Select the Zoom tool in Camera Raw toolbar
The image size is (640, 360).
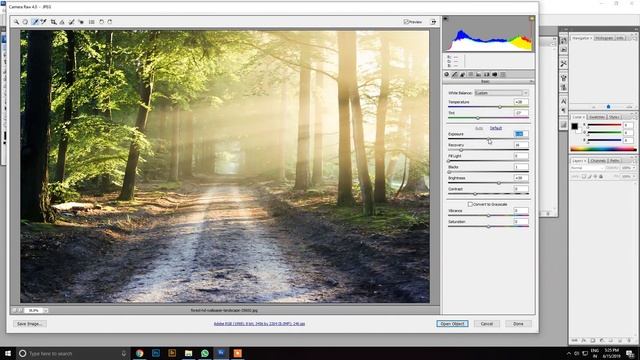coord(16,22)
